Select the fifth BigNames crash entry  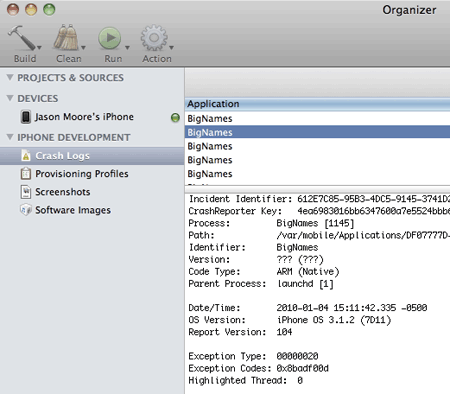pyautogui.click(x=317, y=174)
